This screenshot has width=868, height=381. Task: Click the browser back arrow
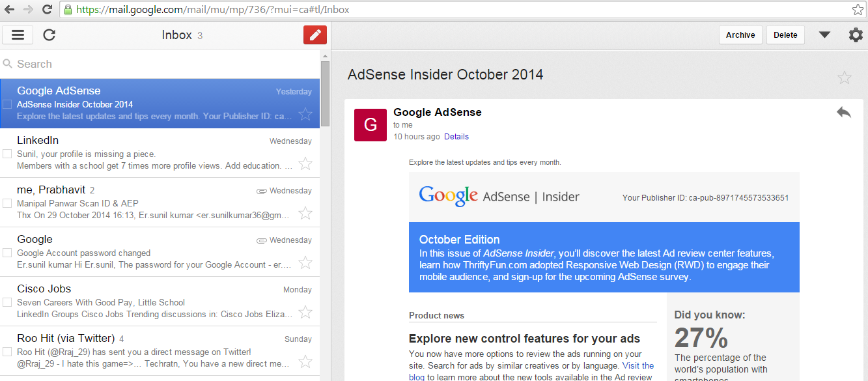(10, 10)
